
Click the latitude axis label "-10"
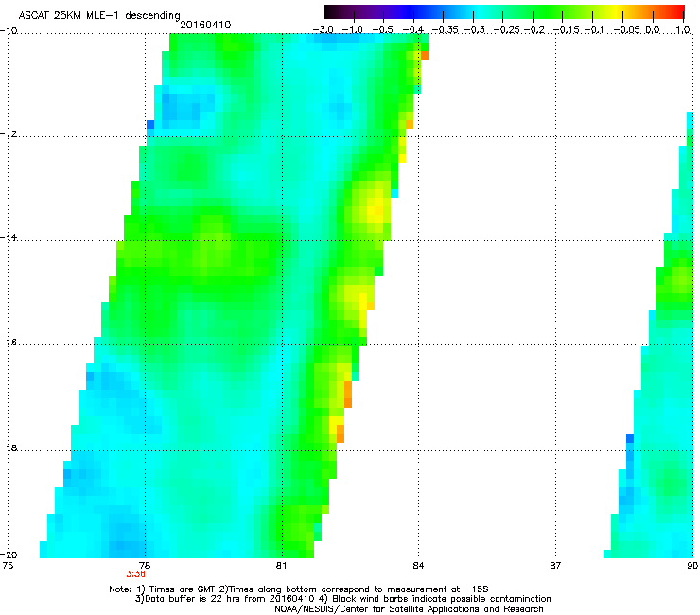(9, 31)
